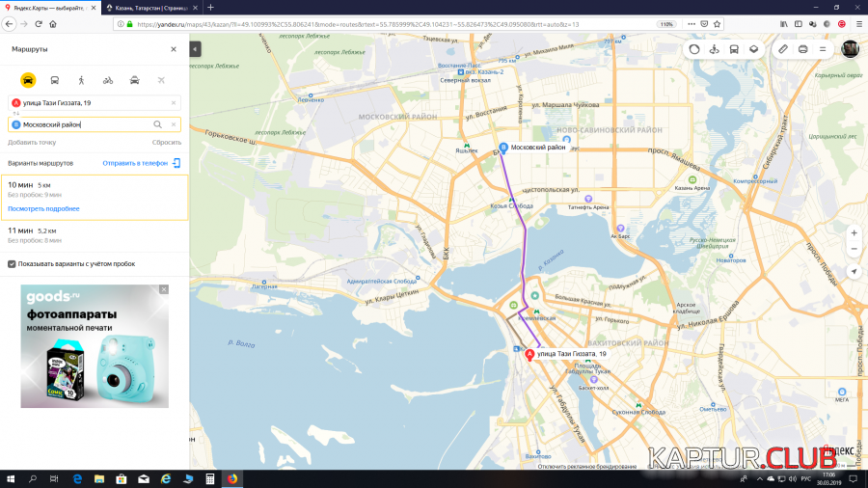Open the ruler distance measuring tool

tap(783, 49)
